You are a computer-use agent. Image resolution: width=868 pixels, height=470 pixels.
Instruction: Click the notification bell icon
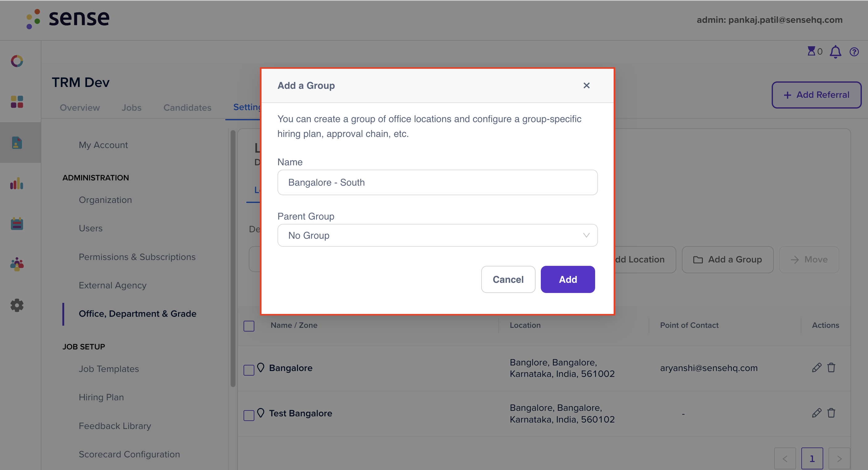[x=835, y=52]
